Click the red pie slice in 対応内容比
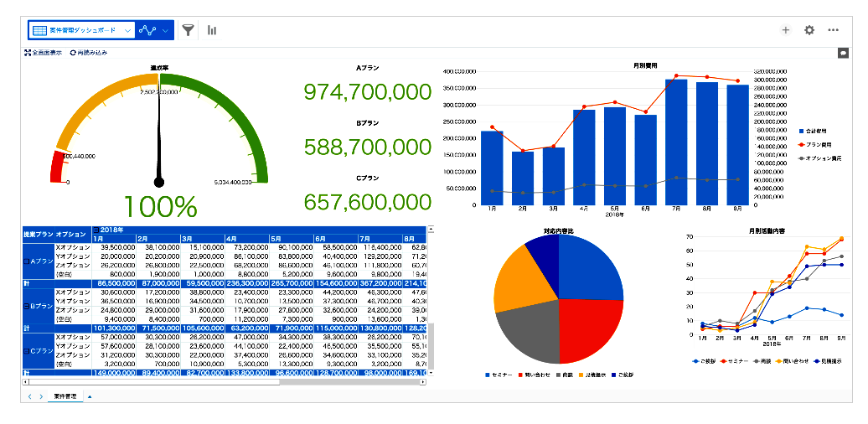868x424 pixels. (592, 330)
